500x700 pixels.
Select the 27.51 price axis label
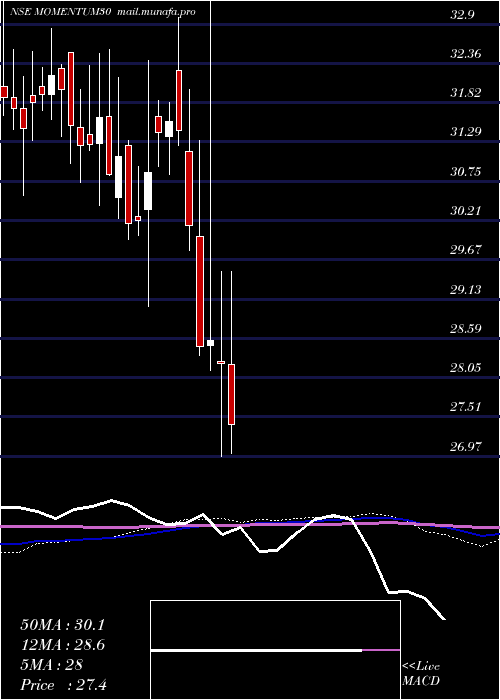point(466,406)
